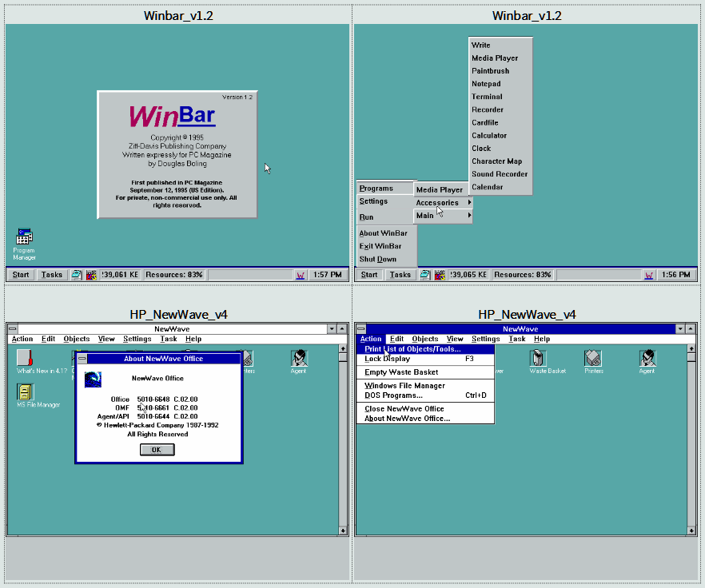The image size is (705, 588).
Task: Choose DOS Programs in the Action menu
Action: (425, 395)
